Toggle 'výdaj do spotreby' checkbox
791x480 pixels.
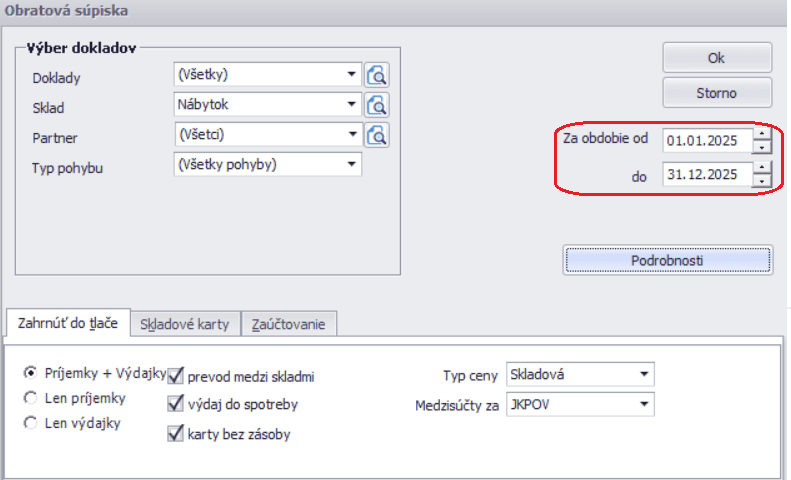click(176, 405)
